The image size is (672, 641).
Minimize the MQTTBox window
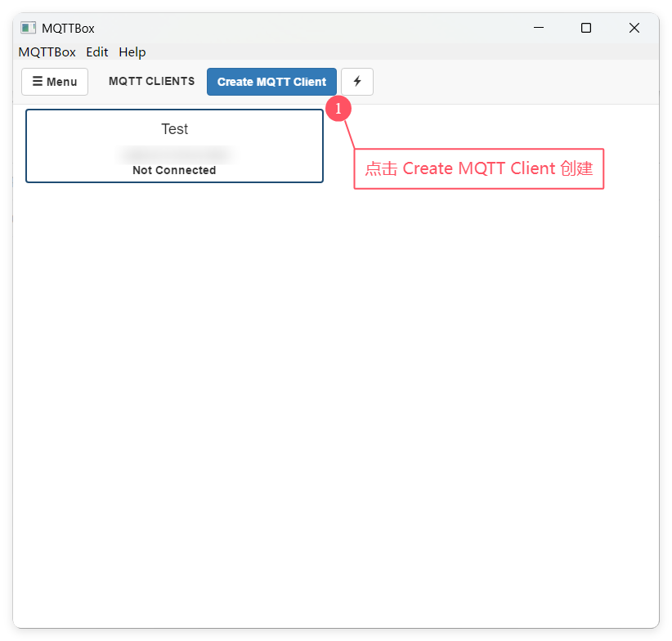coord(538,28)
